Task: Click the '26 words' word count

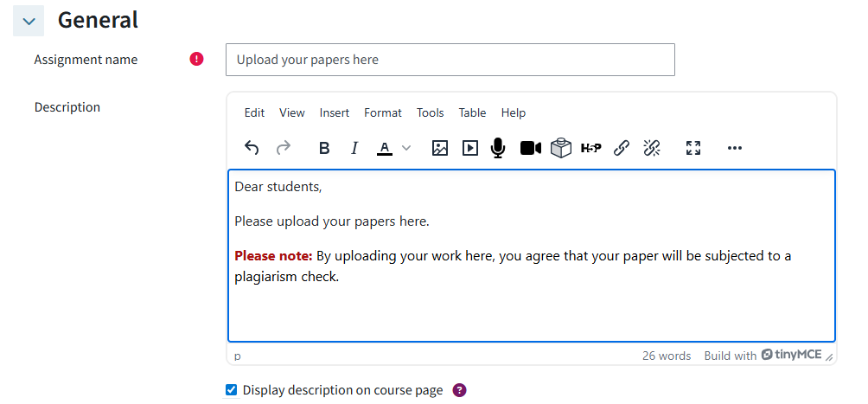Action: coord(667,356)
